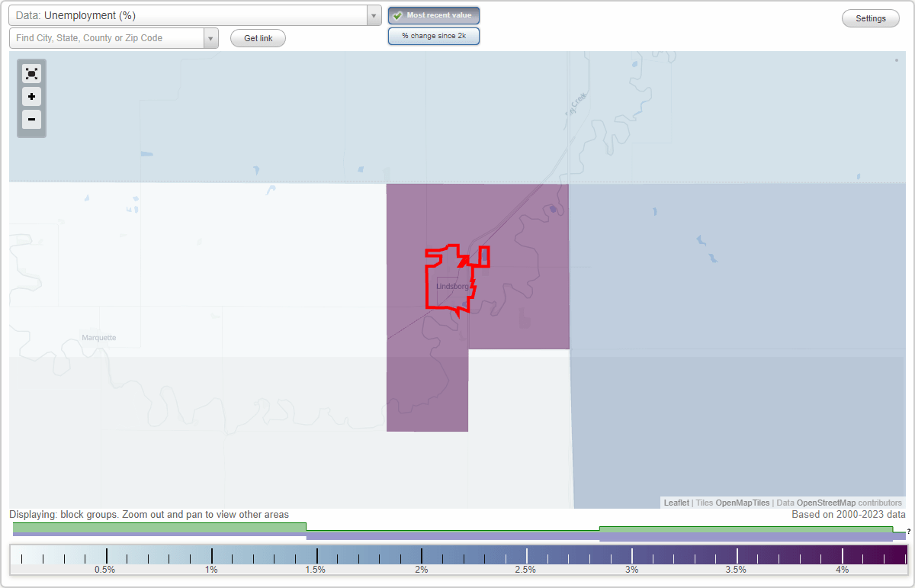Click the search field dropdown arrow icon
915x588 pixels.
[211, 37]
